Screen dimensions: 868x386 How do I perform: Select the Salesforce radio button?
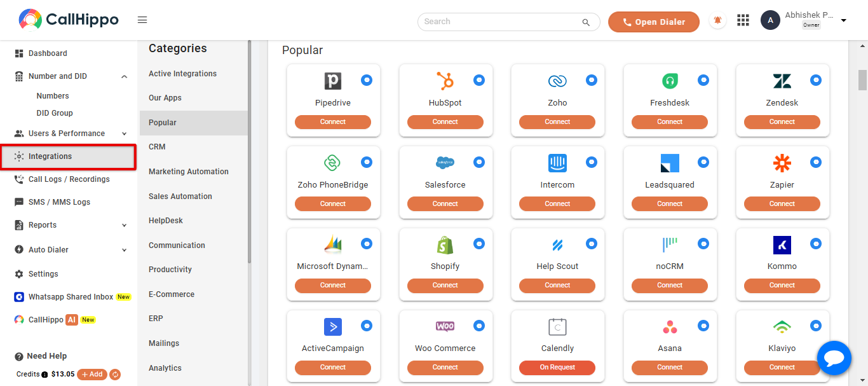[479, 162]
